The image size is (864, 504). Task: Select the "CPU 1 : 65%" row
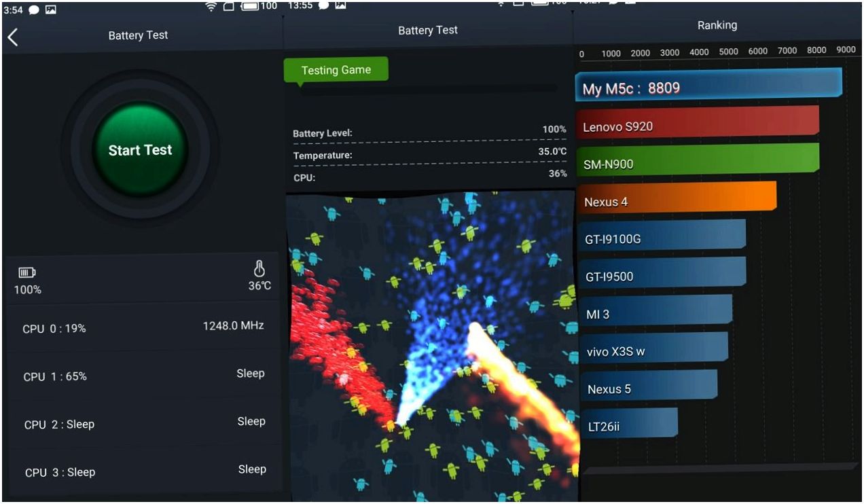[x=143, y=376]
